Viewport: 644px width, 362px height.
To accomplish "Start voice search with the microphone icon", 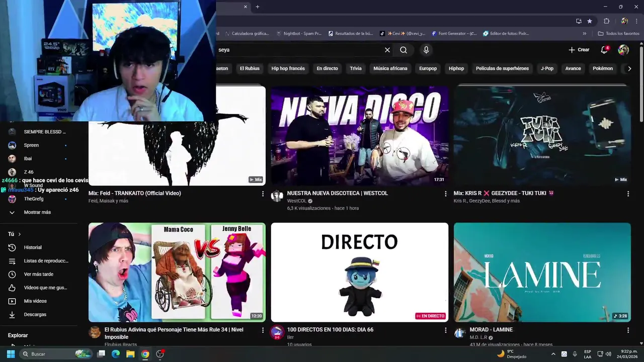I will point(426,50).
